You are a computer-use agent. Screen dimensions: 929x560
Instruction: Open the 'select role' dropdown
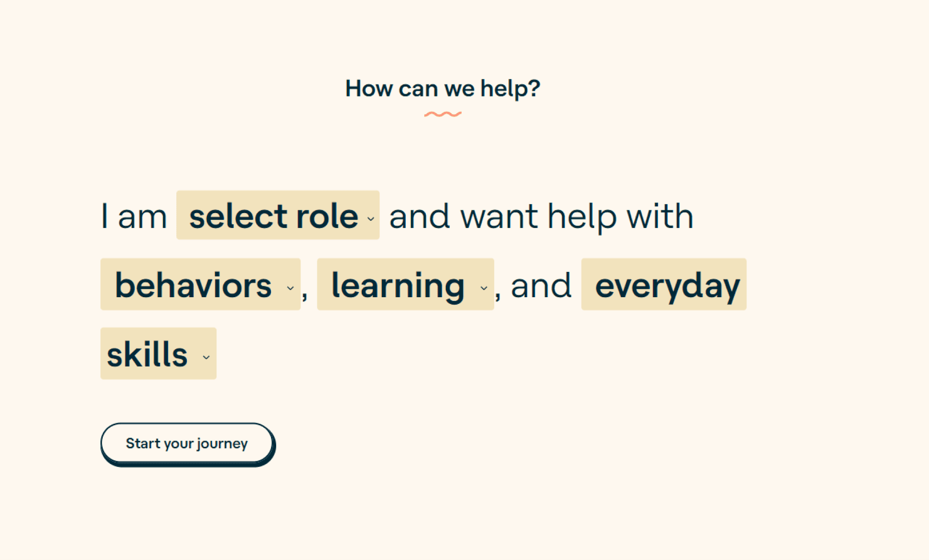278,215
